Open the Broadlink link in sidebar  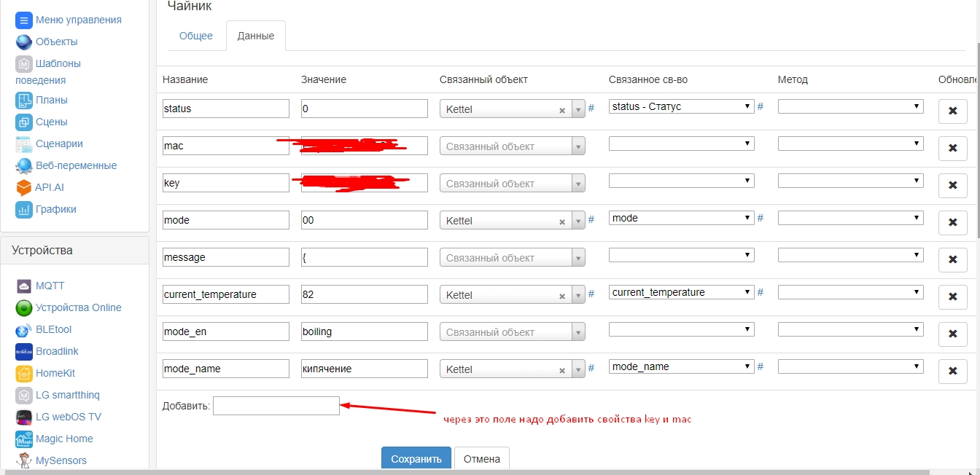[57, 351]
